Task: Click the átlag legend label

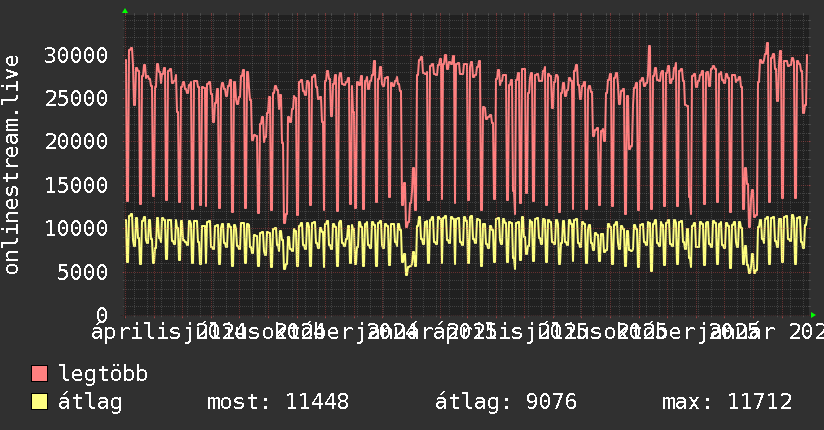Action: coord(90,402)
